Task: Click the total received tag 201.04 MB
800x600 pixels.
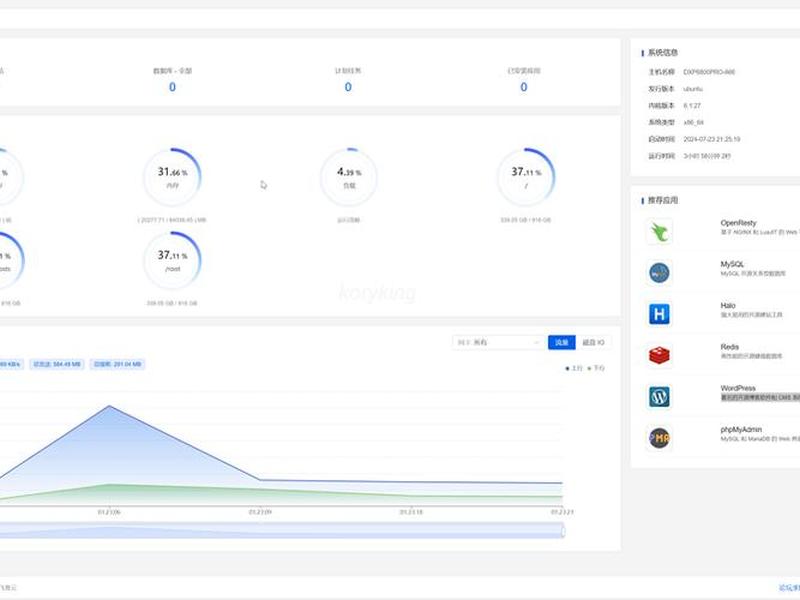Action: click(118, 364)
